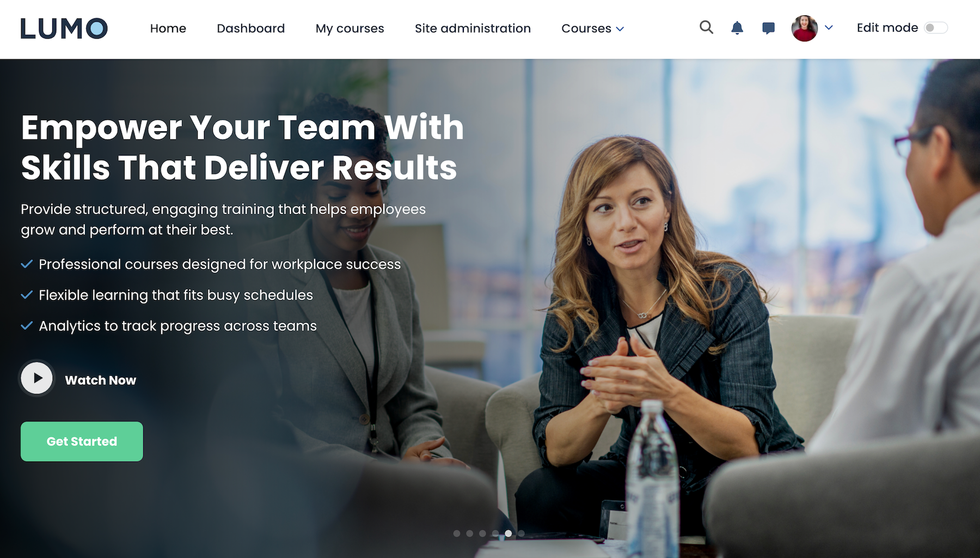Image resolution: width=980 pixels, height=558 pixels.
Task: Open the messaging chat bubble icon
Action: (x=768, y=28)
